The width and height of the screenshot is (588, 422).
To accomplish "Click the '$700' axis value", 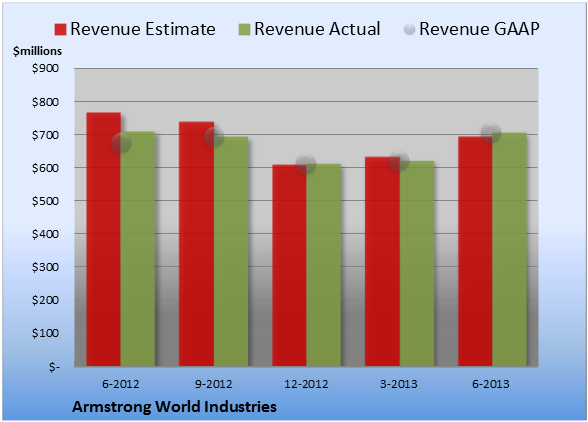I will (x=45, y=135).
